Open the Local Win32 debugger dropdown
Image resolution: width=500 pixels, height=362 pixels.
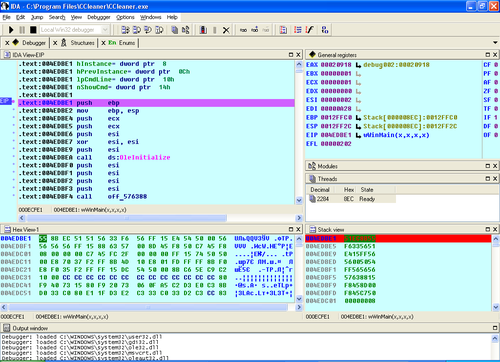[105, 30]
